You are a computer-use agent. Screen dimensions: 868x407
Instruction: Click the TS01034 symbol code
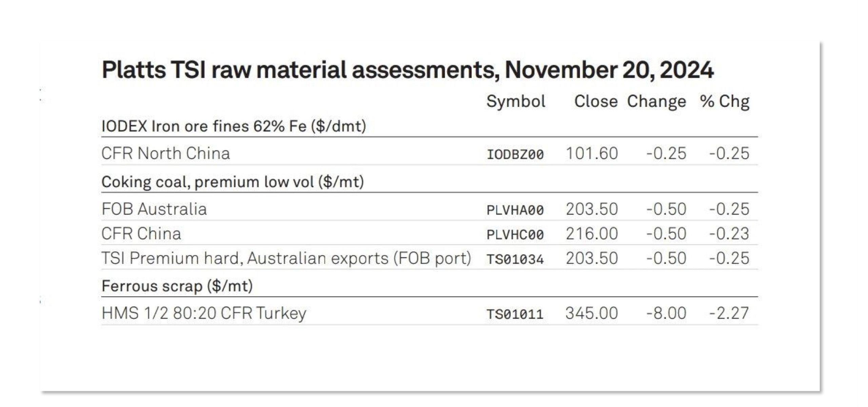515,260
